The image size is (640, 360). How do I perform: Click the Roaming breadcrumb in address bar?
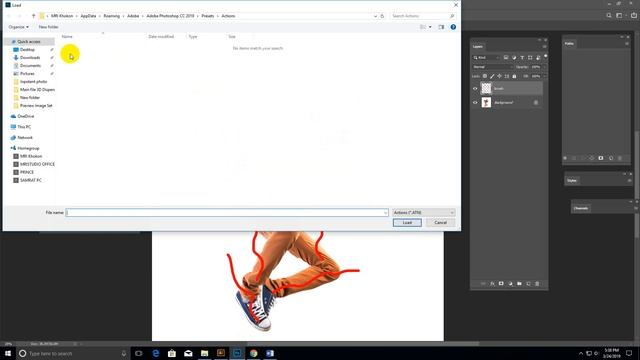(x=111, y=16)
